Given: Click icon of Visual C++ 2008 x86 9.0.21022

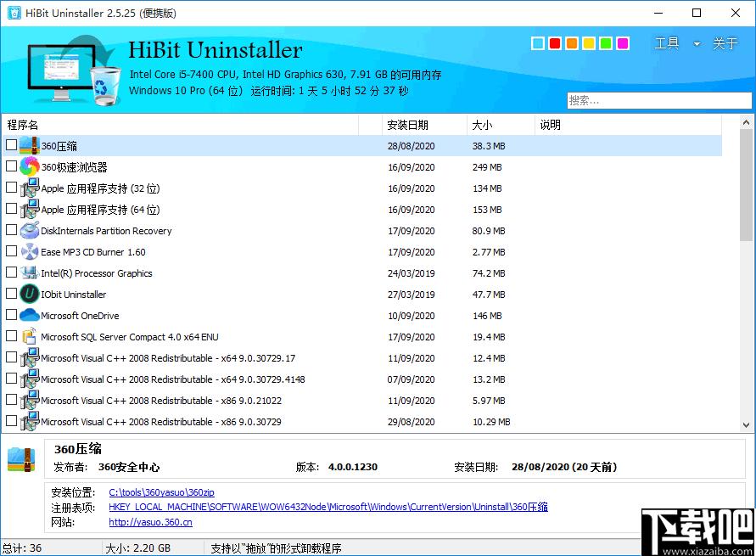Looking at the screenshot, I should (30, 401).
